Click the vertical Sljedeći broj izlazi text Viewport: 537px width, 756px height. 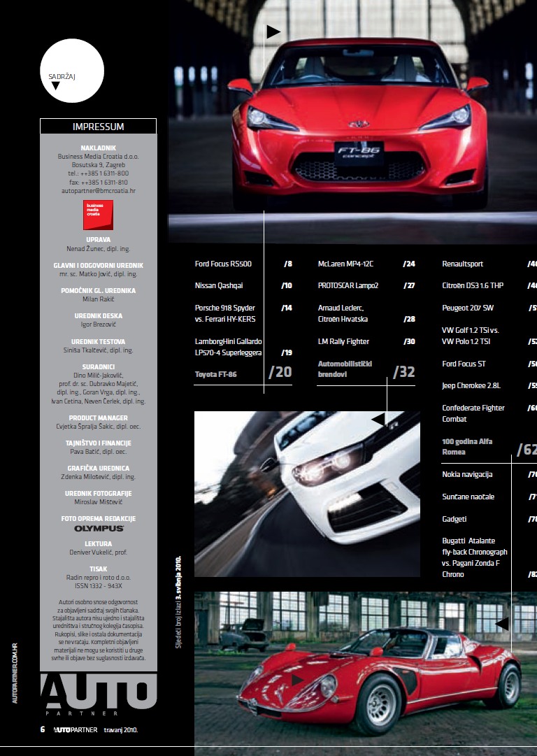[x=178, y=603]
